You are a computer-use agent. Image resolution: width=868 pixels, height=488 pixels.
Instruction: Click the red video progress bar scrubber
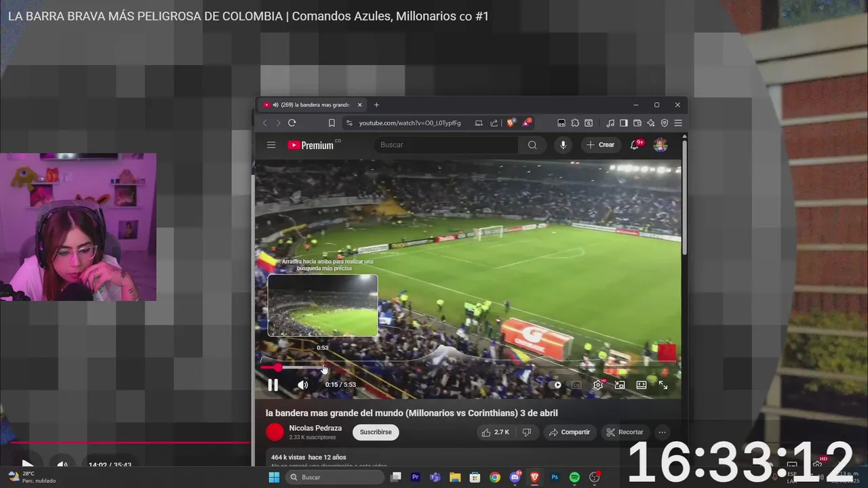pyautogui.click(x=278, y=367)
